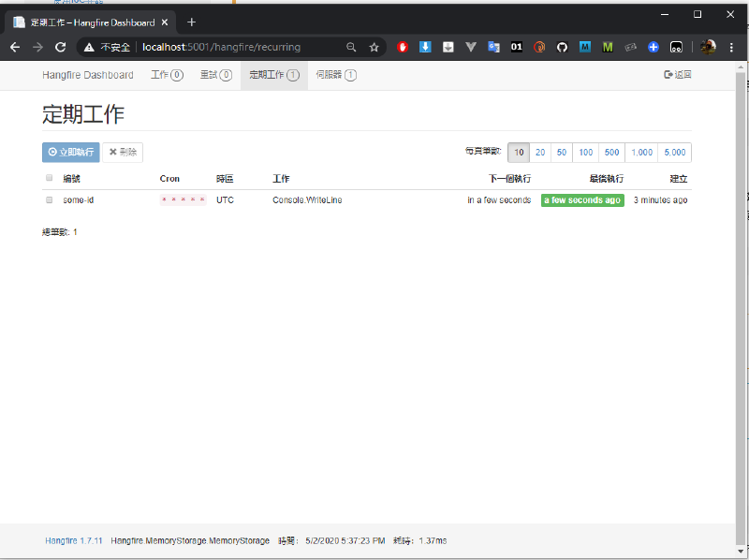Image resolution: width=749 pixels, height=560 pixels.
Task: Open the GitHub extension icon
Action: [563, 47]
